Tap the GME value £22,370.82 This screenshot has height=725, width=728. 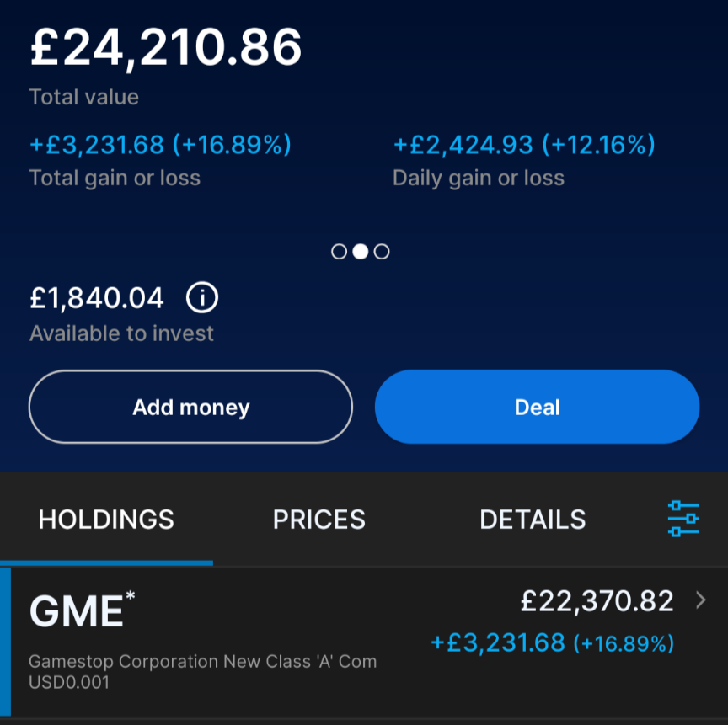[597, 601]
